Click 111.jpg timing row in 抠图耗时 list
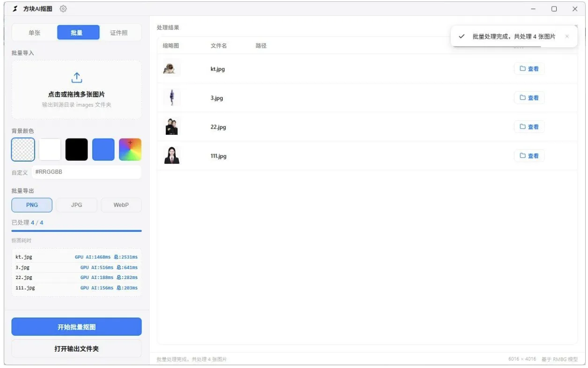Screen dimensions: 588x368 (76, 287)
